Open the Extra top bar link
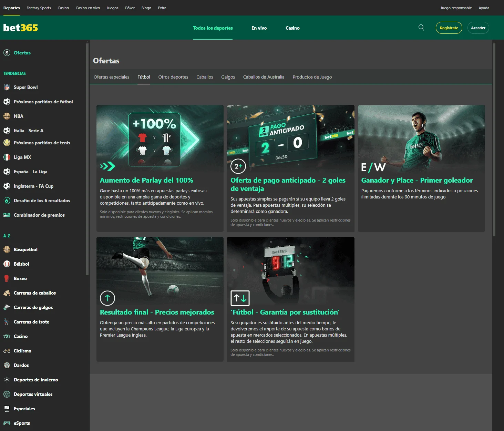The image size is (504, 431). tap(162, 8)
